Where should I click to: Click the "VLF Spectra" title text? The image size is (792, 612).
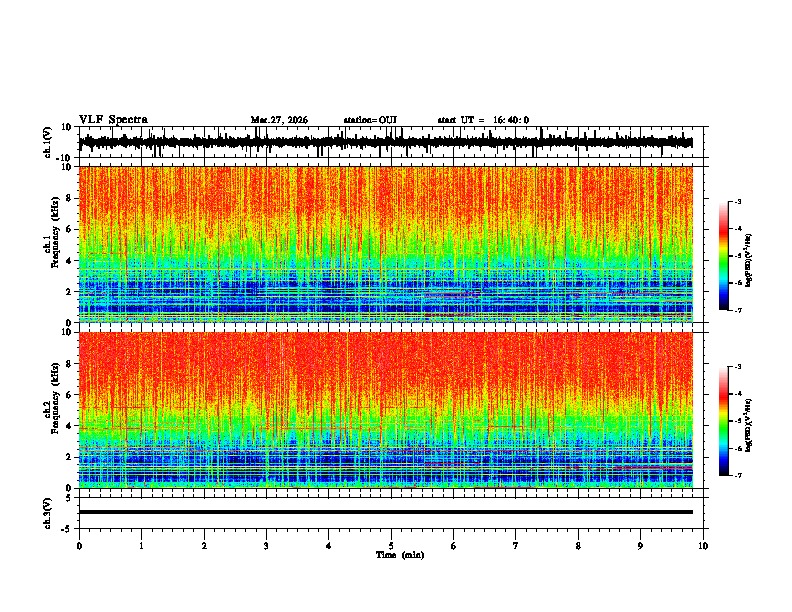113,120
